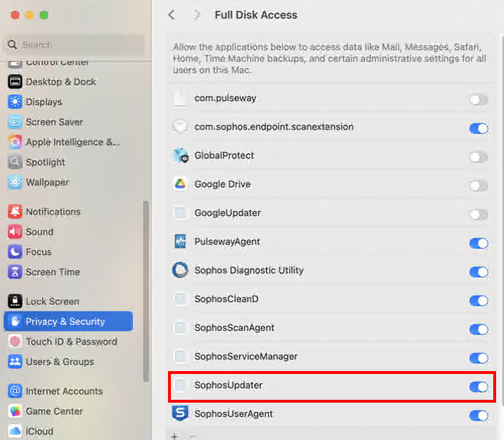Switch off Sophos Diagnostic Utility toggle
This screenshot has width=504, height=440.
pos(479,272)
